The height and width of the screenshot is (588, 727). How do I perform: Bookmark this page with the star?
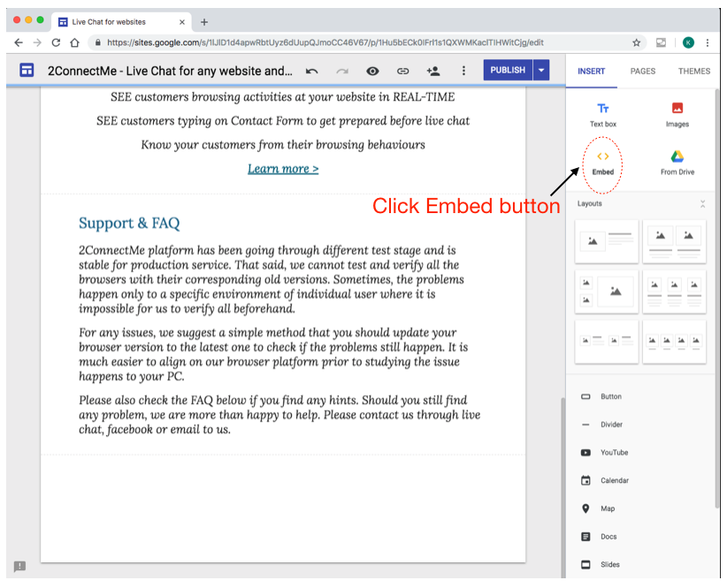(636, 42)
